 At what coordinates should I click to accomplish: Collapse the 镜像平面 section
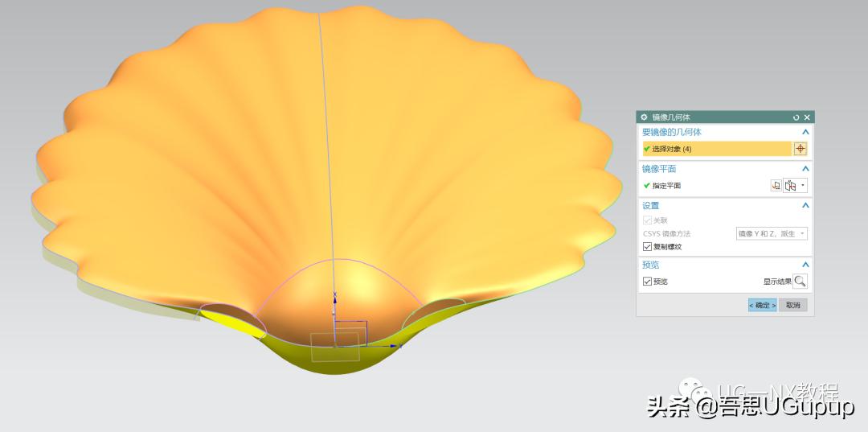pos(805,169)
